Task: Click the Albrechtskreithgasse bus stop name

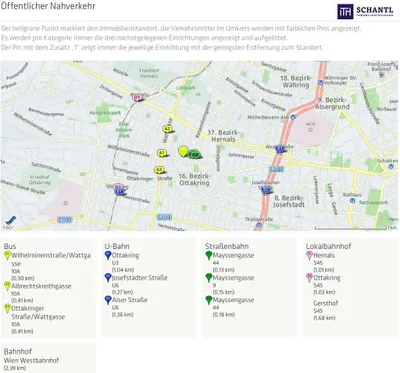Action: 41,286
